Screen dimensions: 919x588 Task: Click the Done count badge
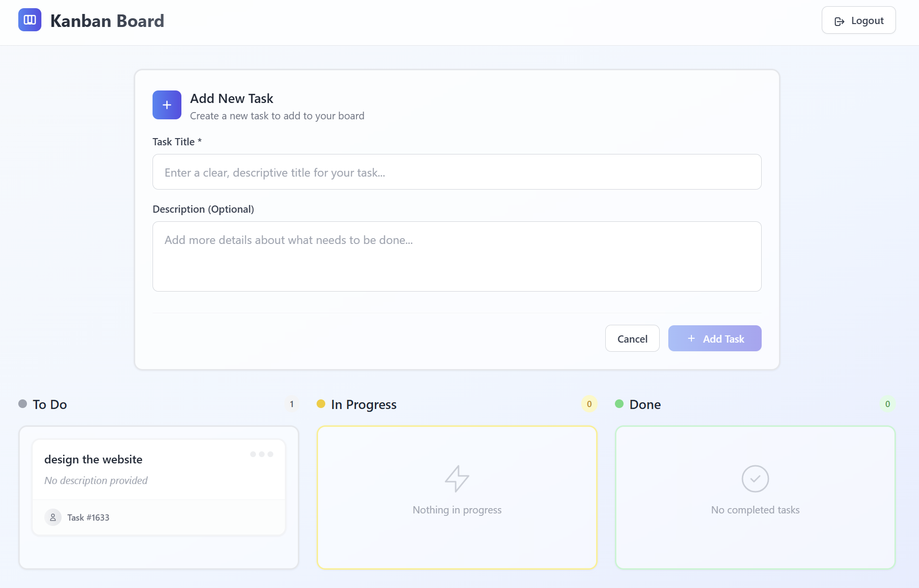click(887, 404)
